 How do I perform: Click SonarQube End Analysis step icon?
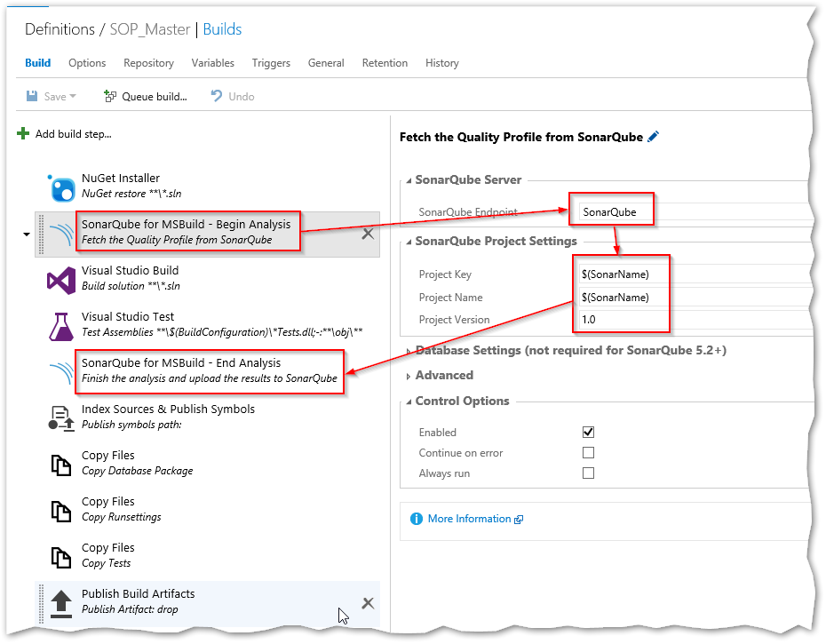click(x=61, y=372)
